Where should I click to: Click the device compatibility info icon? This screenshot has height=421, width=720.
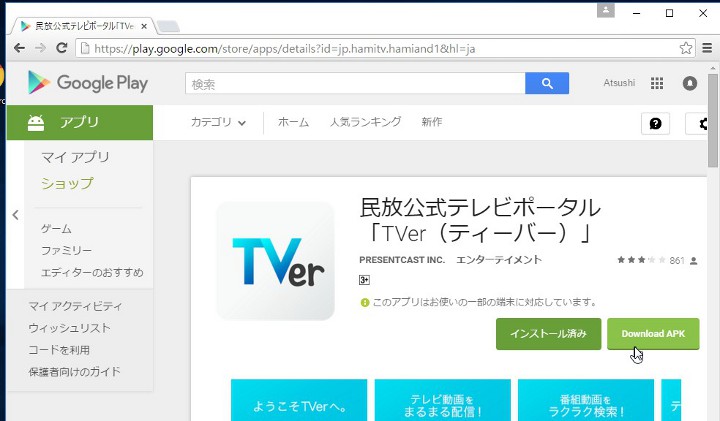pos(365,303)
